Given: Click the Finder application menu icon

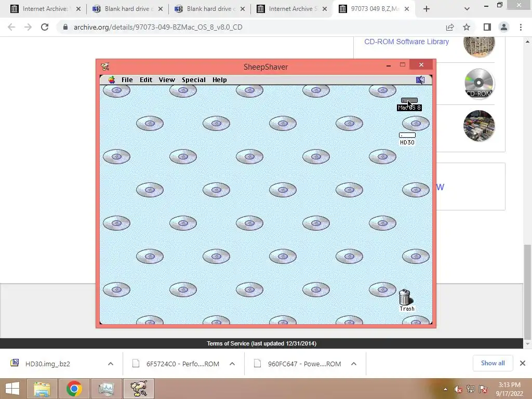Looking at the screenshot, I should coord(420,79).
